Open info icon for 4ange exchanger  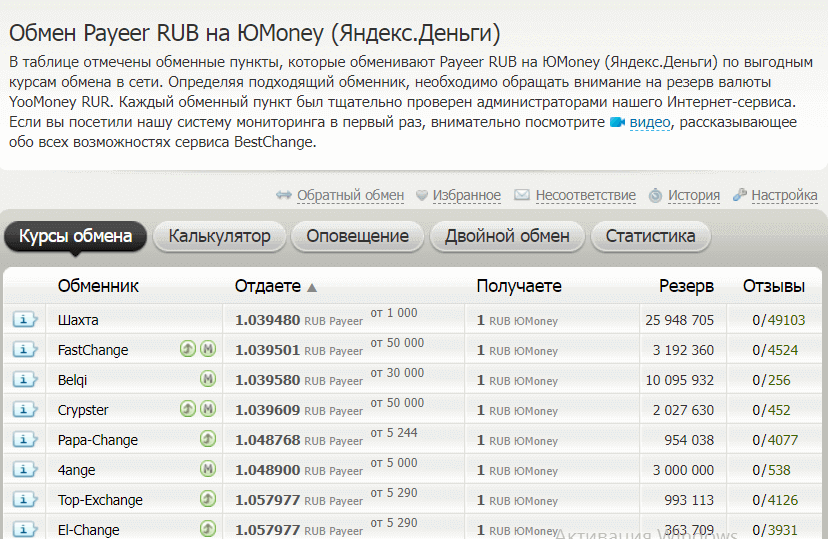point(25,469)
